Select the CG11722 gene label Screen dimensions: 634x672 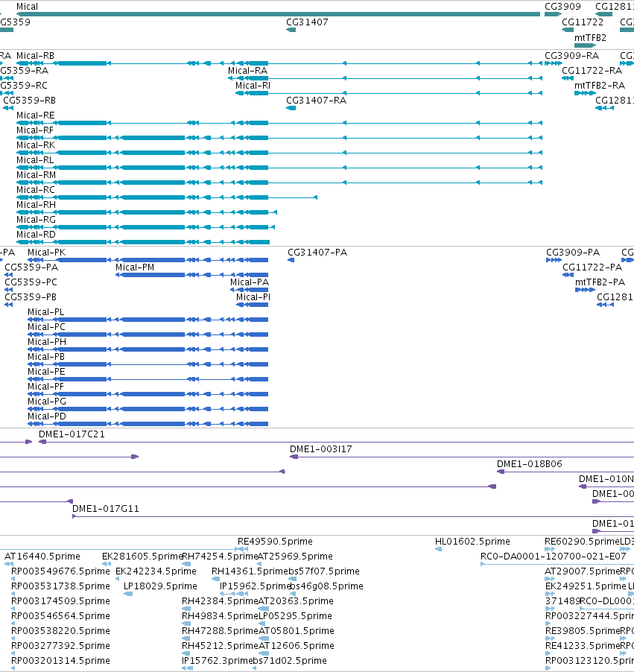582,22
